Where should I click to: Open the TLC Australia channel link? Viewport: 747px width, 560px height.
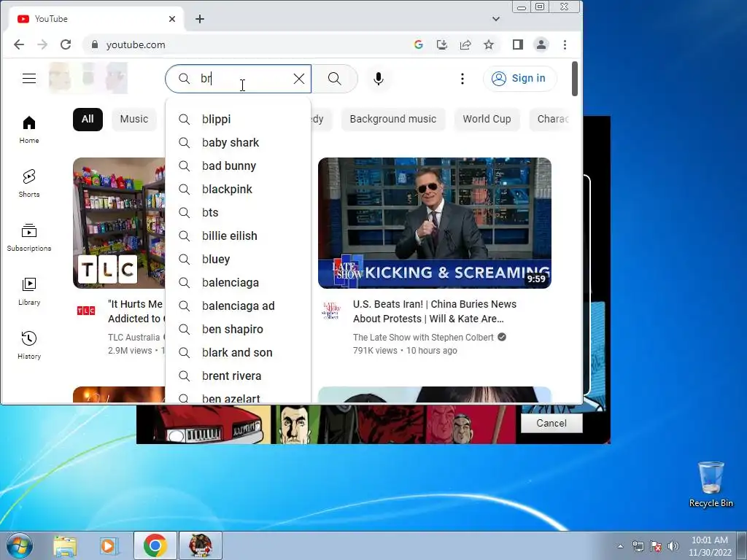tap(134, 338)
